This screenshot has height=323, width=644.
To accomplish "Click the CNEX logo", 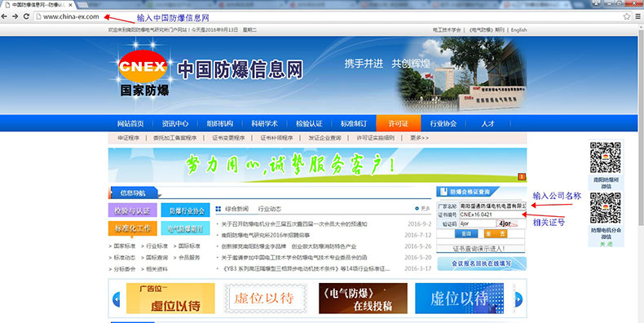I will click(x=143, y=67).
